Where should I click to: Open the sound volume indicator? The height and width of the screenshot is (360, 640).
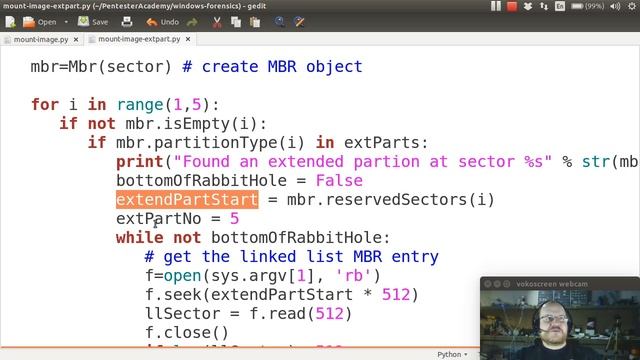(x=615, y=6)
